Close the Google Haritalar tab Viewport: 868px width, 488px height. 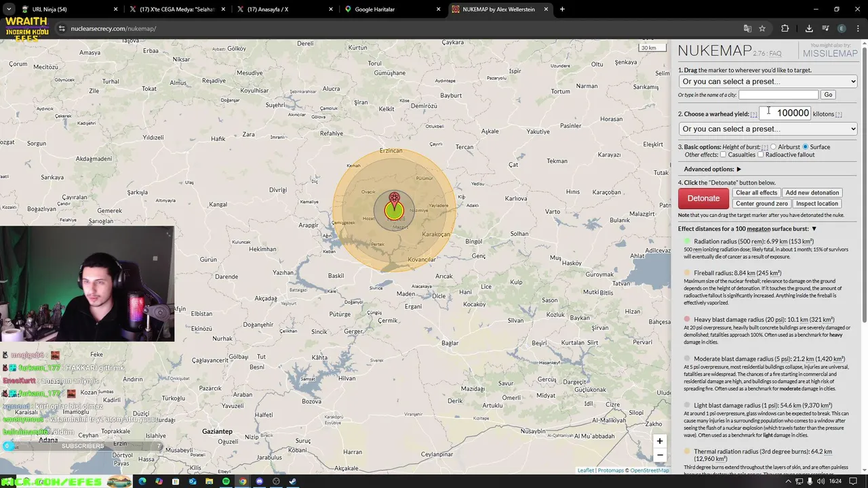point(438,9)
